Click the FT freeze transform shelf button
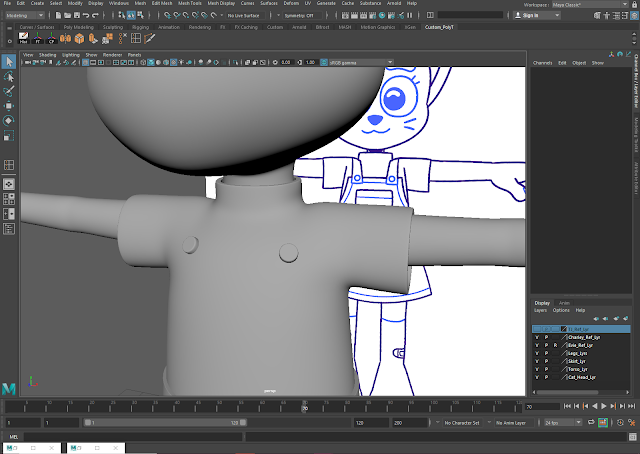 pos(38,38)
